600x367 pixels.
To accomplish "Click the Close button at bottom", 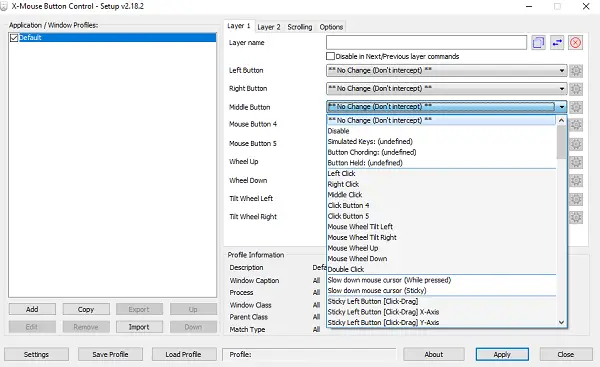I will [566, 354].
